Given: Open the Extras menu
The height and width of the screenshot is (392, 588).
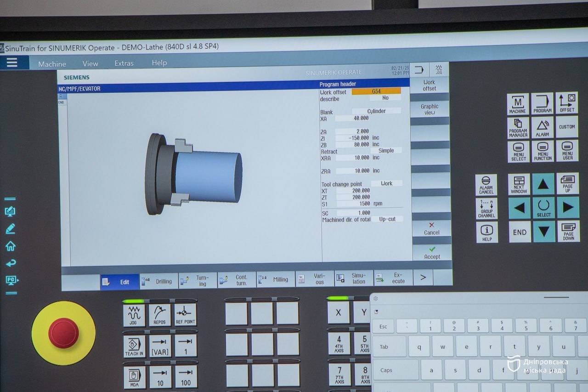Looking at the screenshot, I should click(x=124, y=63).
